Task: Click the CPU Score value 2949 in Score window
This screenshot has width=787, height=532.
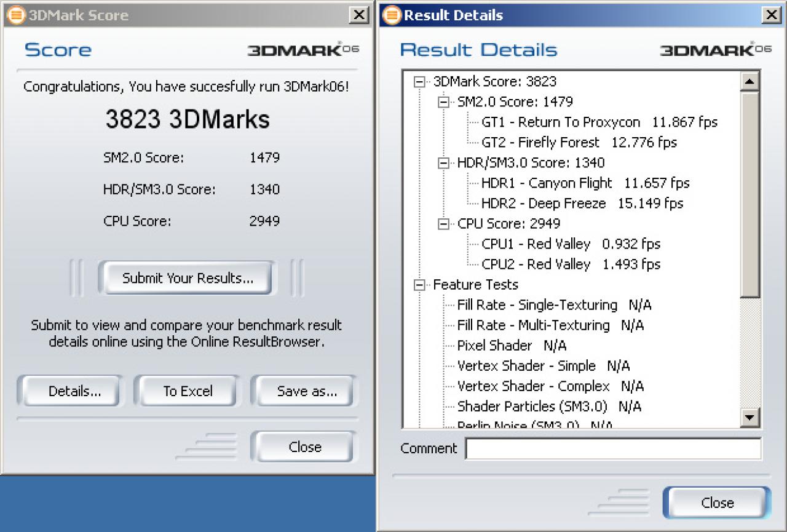Action: coord(264,221)
